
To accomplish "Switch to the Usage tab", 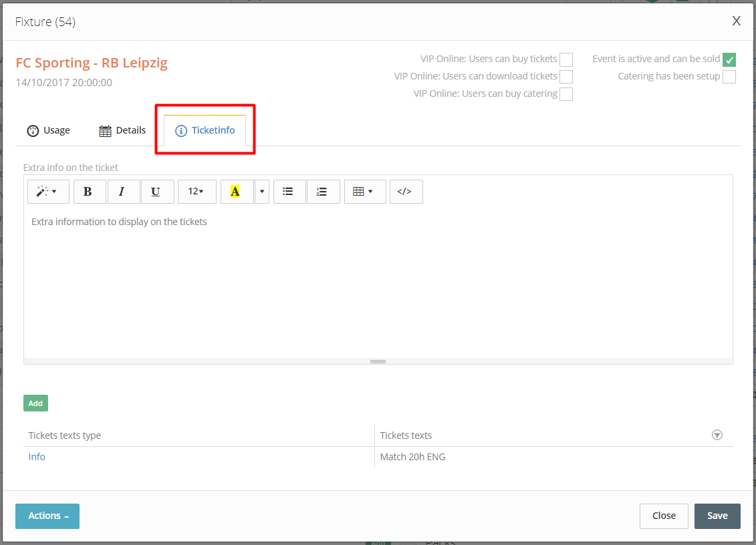I will pyautogui.click(x=49, y=131).
